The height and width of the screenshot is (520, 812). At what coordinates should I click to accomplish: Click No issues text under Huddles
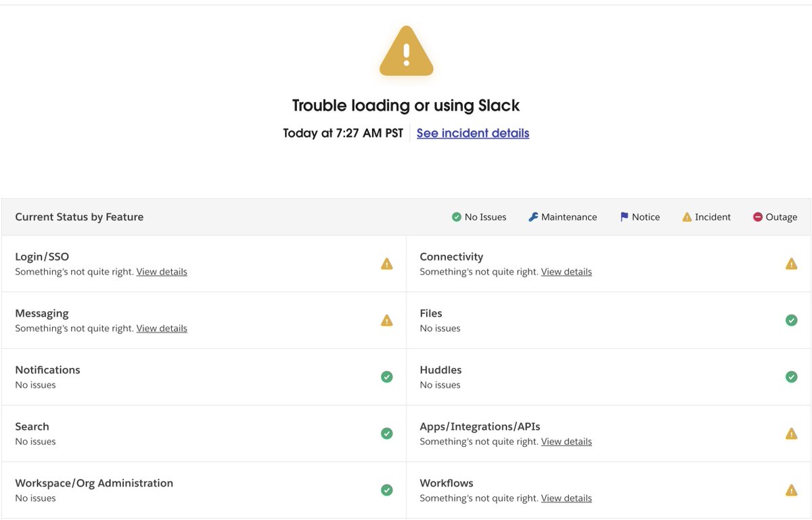[x=440, y=385]
